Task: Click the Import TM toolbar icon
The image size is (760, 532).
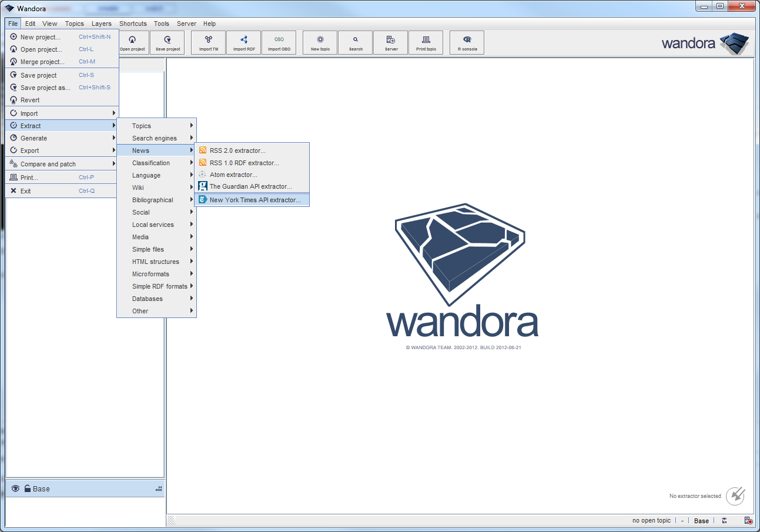Action: point(209,42)
